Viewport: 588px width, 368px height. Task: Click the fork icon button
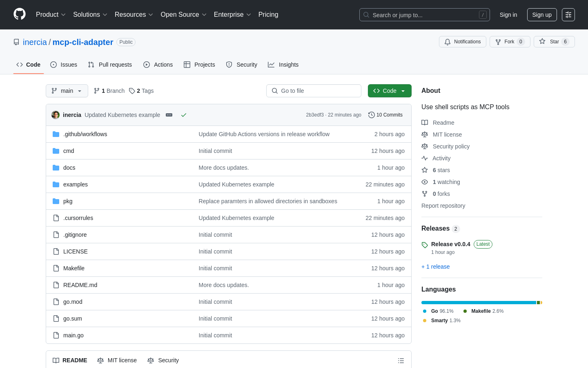click(498, 42)
